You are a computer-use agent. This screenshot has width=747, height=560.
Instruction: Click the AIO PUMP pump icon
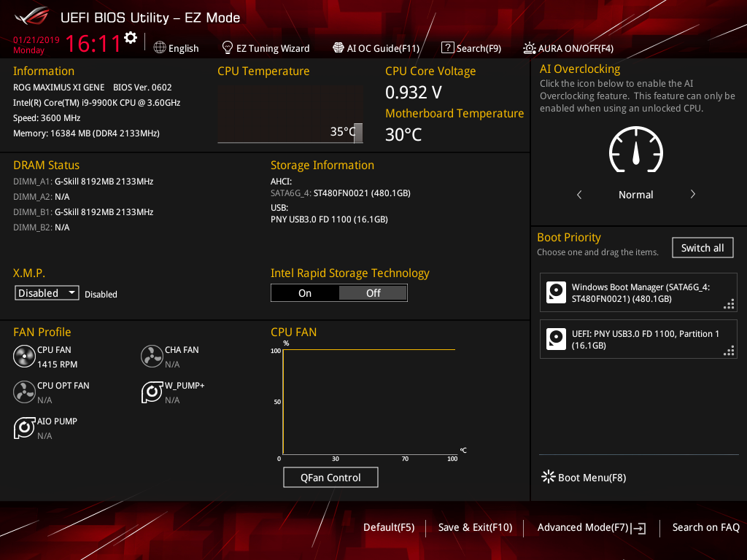point(24,427)
